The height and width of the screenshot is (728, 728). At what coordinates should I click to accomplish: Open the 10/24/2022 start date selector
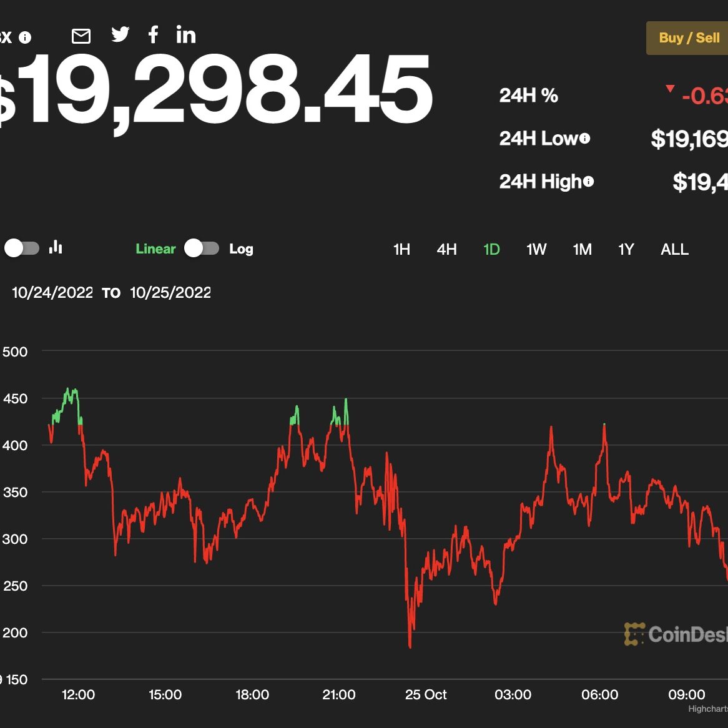point(52,292)
